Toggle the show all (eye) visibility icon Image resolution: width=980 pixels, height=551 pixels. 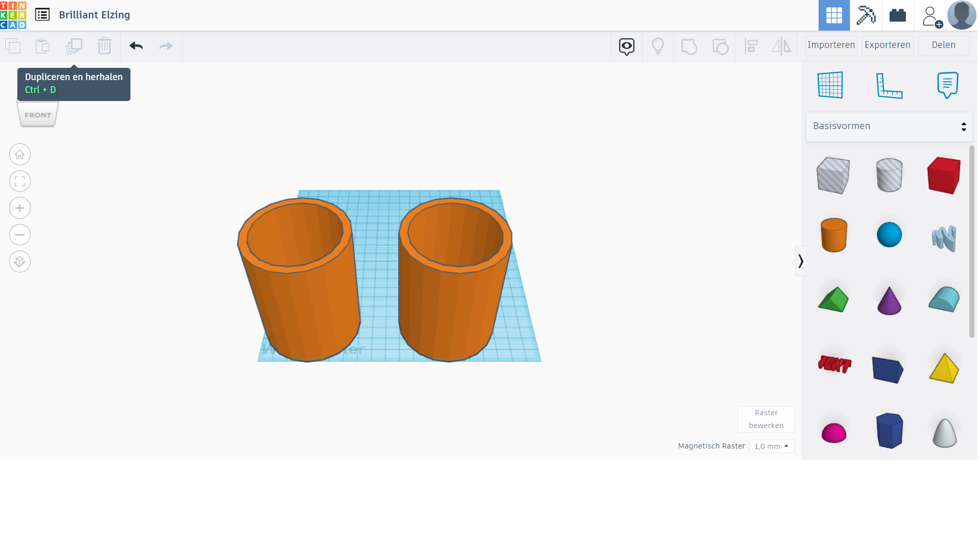627,46
